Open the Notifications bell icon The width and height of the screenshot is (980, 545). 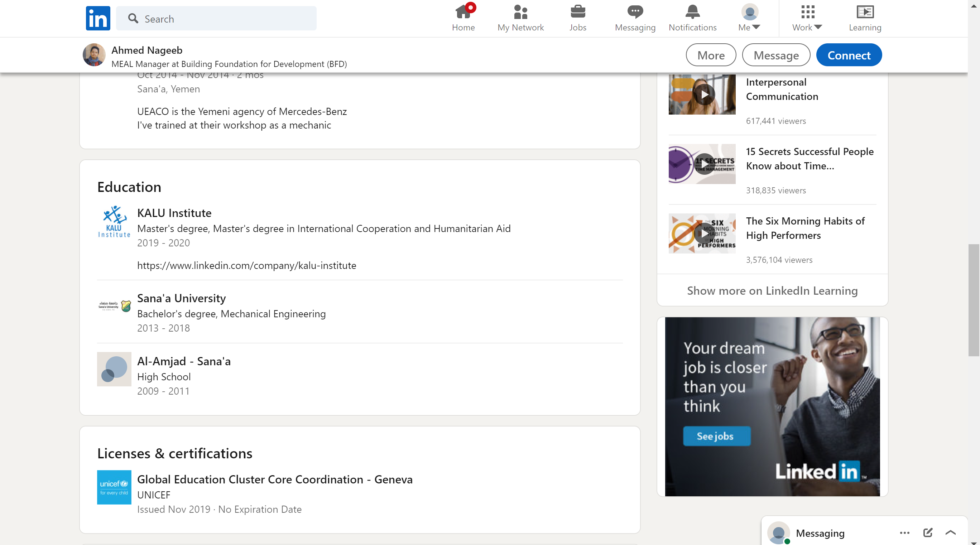click(x=692, y=12)
